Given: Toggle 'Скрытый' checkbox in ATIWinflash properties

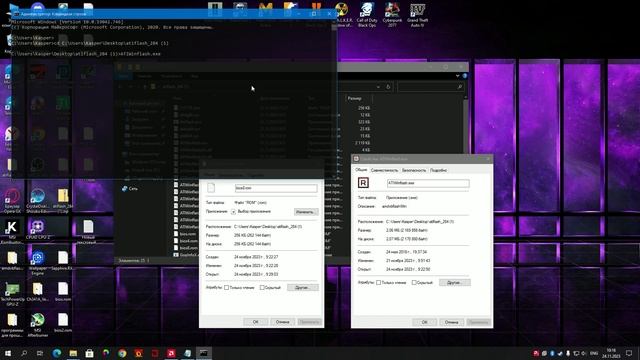Looking at the screenshot, I should tap(414, 282).
